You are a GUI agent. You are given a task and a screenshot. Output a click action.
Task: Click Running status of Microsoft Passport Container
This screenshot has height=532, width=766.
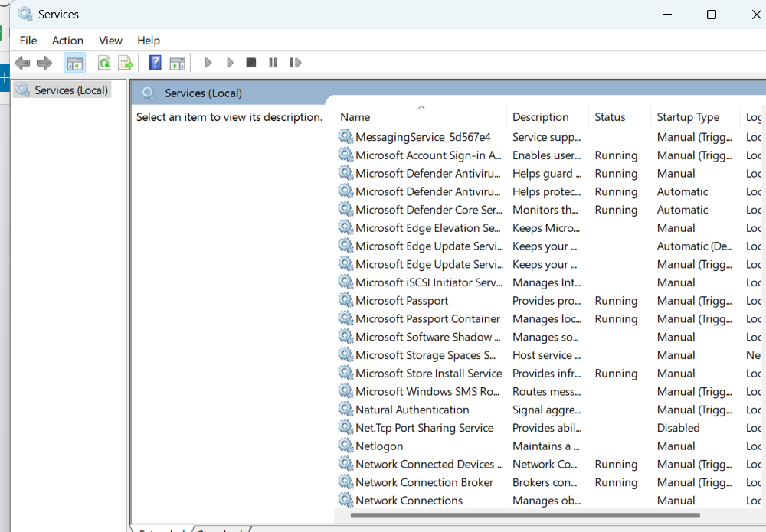(616, 318)
